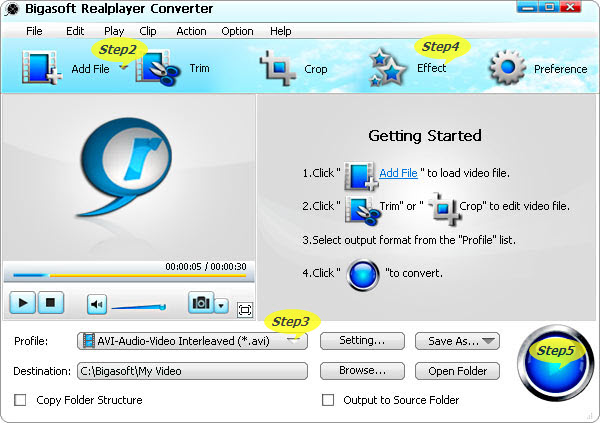Open the Option menu
Image resolution: width=600 pixels, height=423 pixels.
coord(237,31)
